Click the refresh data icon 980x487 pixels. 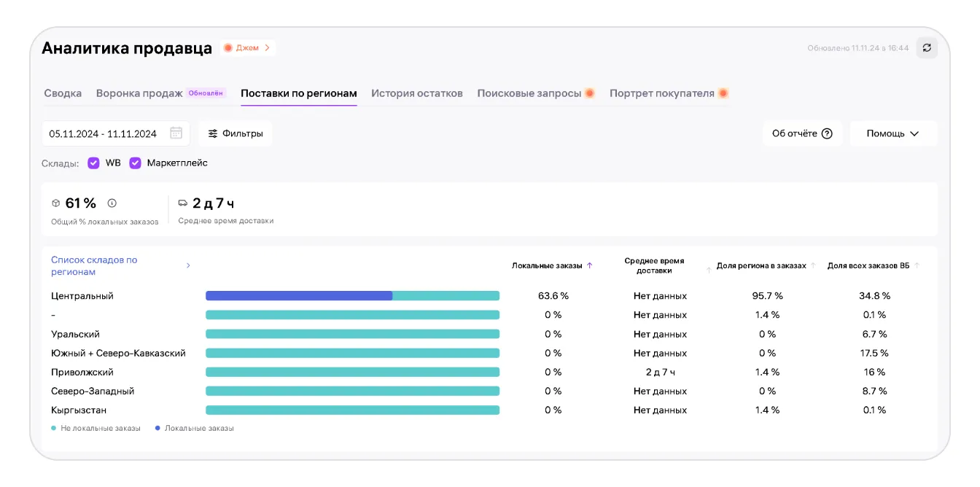(x=927, y=48)
